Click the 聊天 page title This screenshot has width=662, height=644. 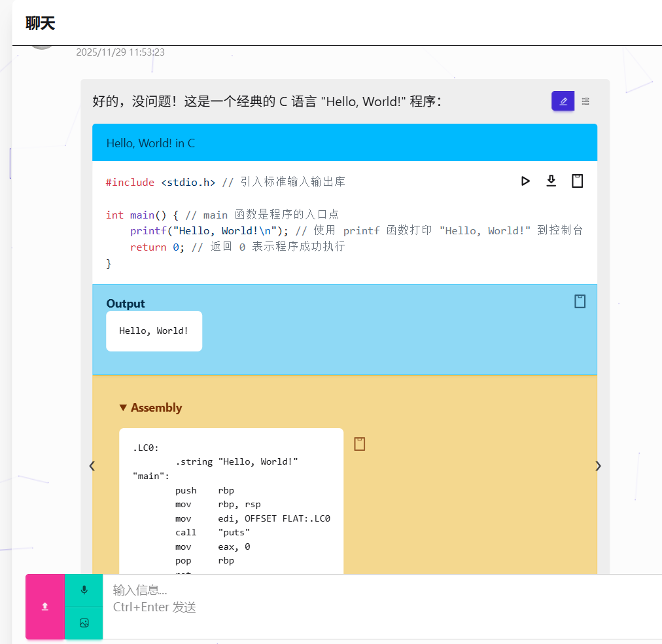pos(40,23)
